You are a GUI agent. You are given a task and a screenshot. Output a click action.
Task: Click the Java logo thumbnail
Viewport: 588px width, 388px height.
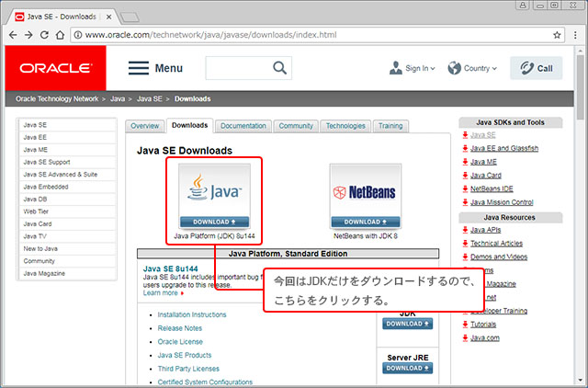coord(214,190)
